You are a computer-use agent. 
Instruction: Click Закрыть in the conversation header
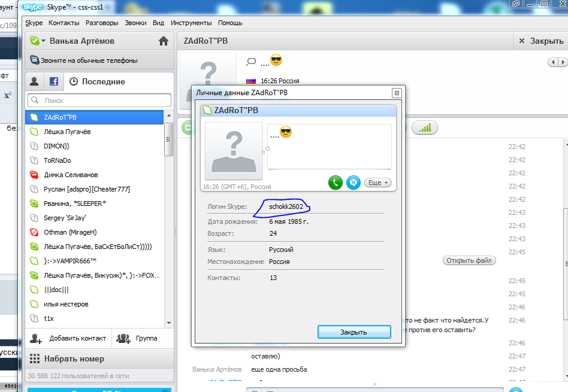(x=541, y=41)
